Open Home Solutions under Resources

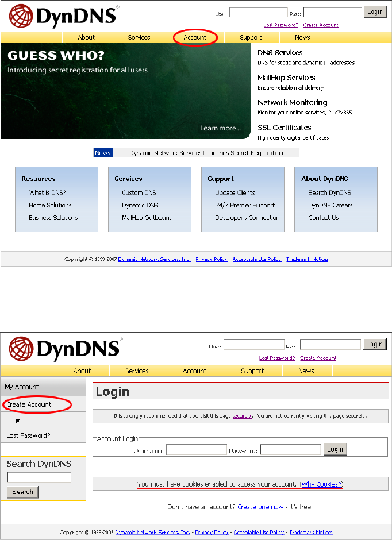pyautogui.click(x=50, y=205)
